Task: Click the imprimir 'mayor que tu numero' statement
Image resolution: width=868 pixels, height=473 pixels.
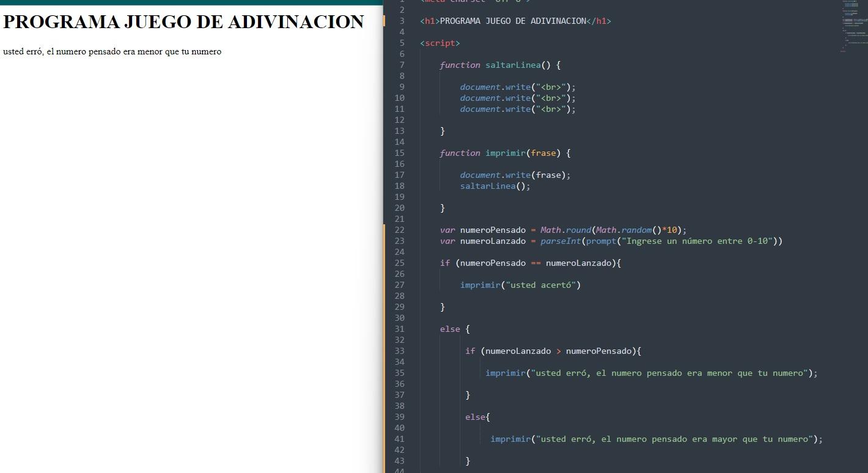Action: coord(657,439)
